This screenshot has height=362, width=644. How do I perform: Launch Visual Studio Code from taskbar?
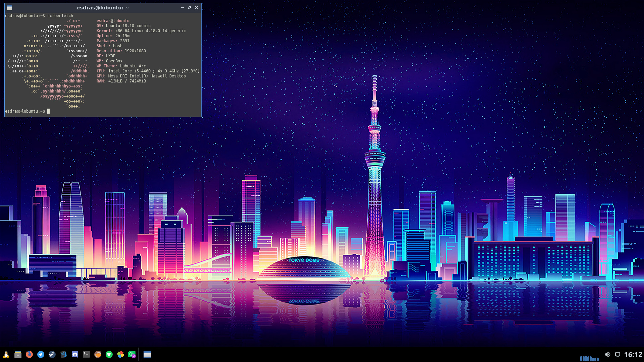tap(63, 355)
